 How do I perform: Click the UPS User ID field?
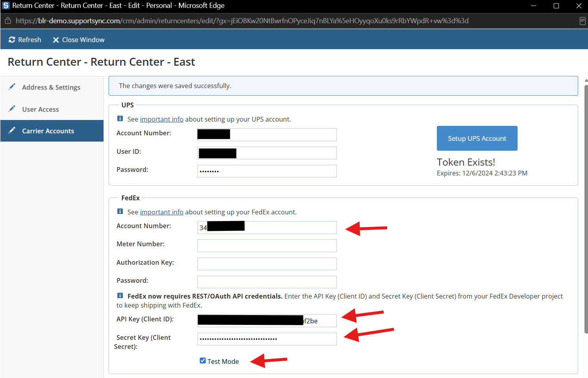click(x=267, y=153)
